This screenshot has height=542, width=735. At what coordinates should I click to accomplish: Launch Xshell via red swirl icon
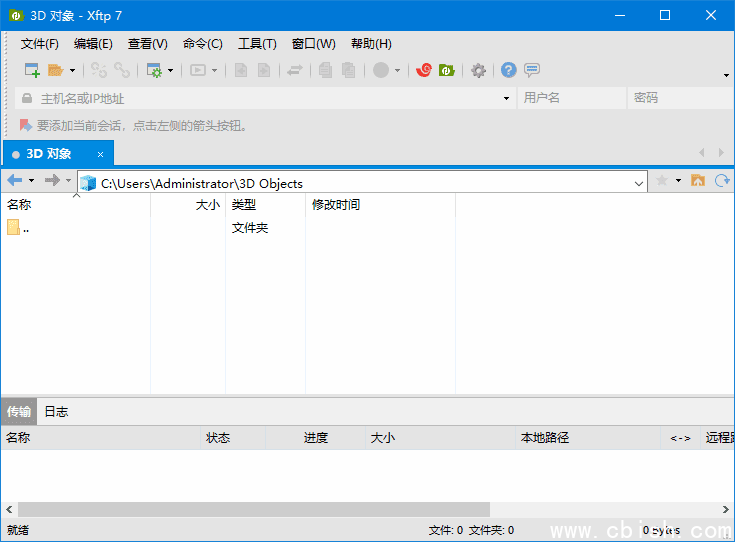point(424,70)
